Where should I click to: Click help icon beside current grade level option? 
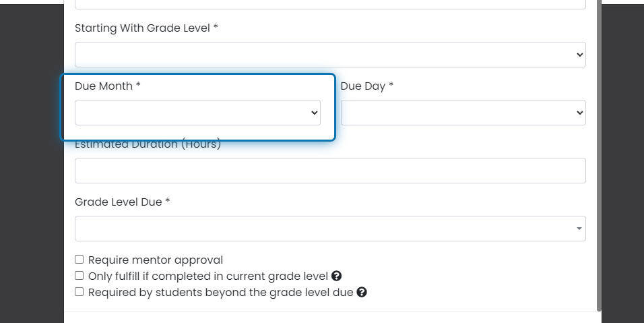pos(336,276)
